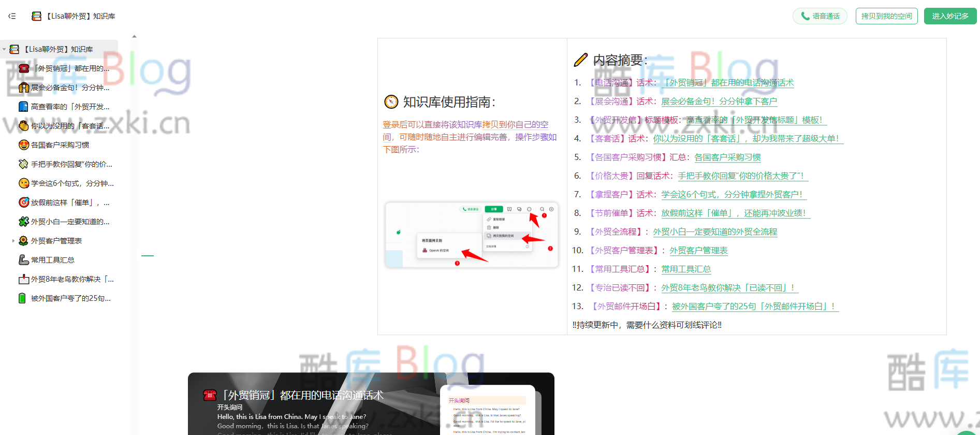Open the link 你以为没用的客套话
Screen dimensions: 980x435
tap(748, 139)
